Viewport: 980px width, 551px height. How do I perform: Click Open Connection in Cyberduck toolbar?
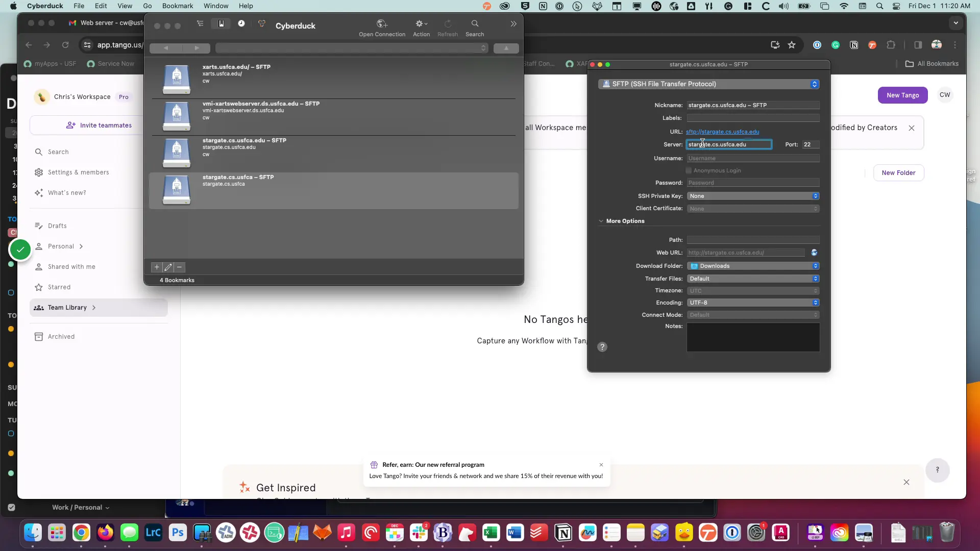coord(382,28)
